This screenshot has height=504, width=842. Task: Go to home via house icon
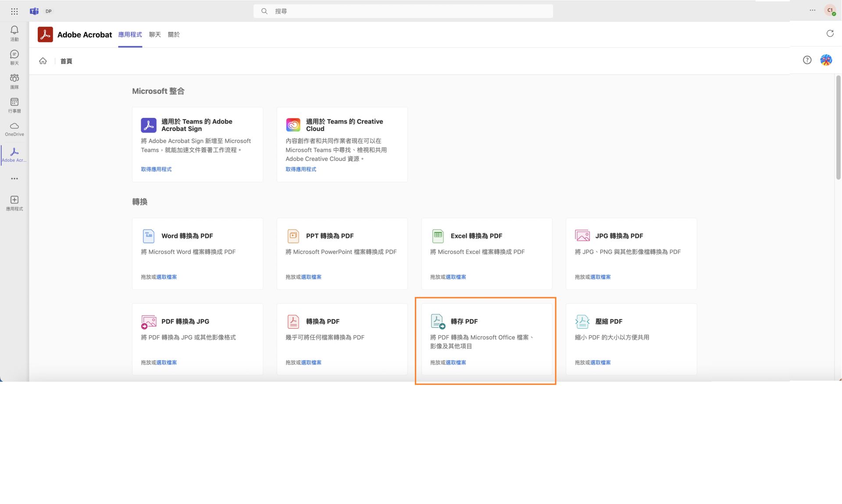[43, 61]
